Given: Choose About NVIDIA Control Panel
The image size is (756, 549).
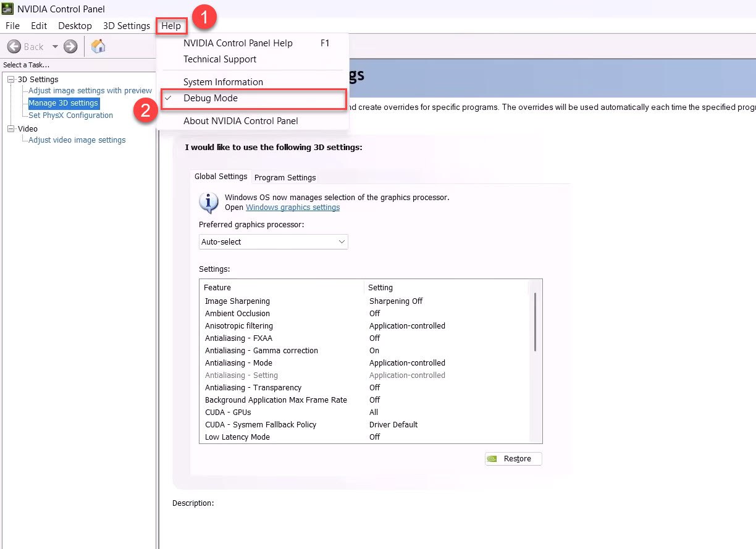Looking at the screenshot, I should (x=240, y=121).
